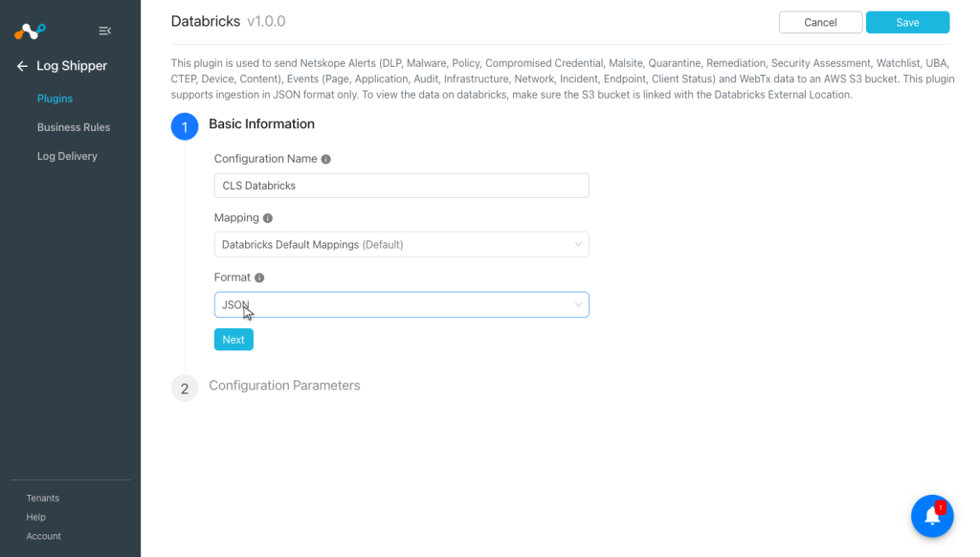Save the Databricks configuration
980x557 pixels.
[907, 23]
